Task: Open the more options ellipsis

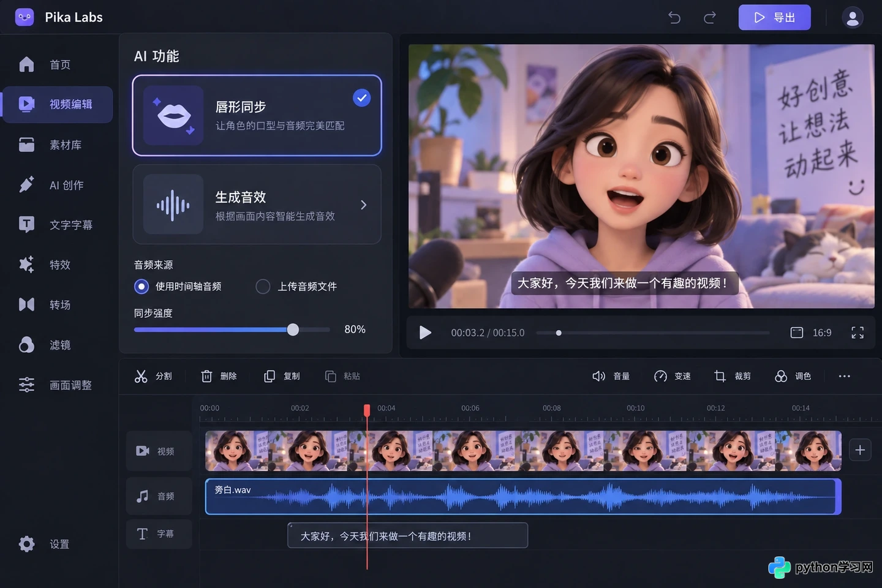Action: coord(845,376)
